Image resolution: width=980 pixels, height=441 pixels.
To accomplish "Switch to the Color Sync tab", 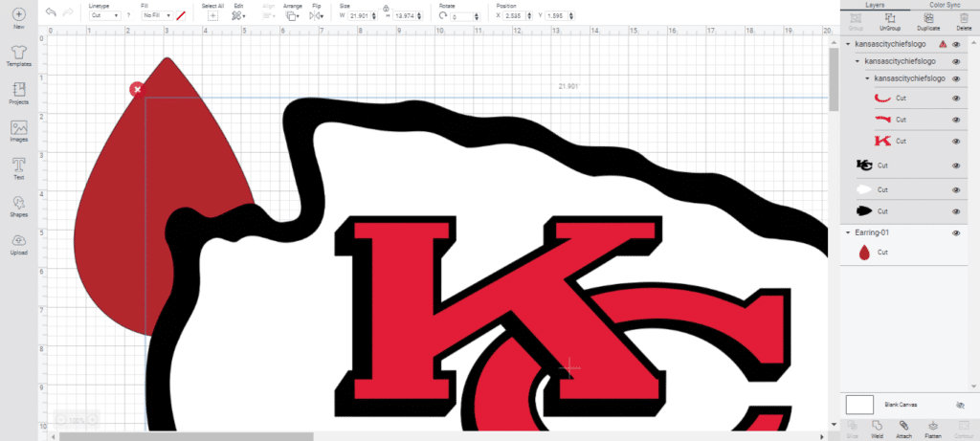I will point(945,5).
